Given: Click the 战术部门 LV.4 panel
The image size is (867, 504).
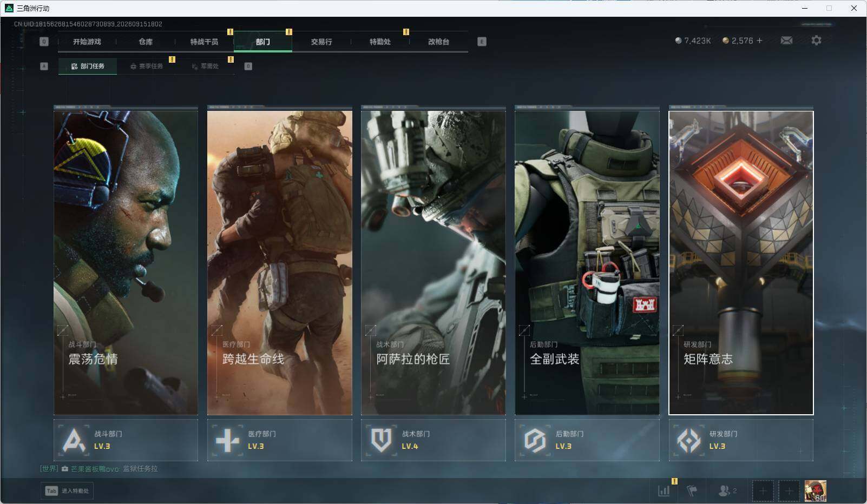Looking at the screenshot, I should 433,440.
